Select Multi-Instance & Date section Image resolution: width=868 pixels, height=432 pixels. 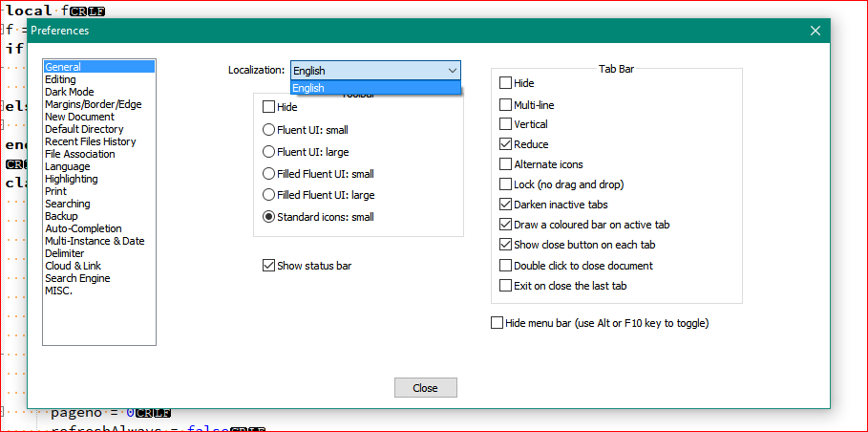95,242
